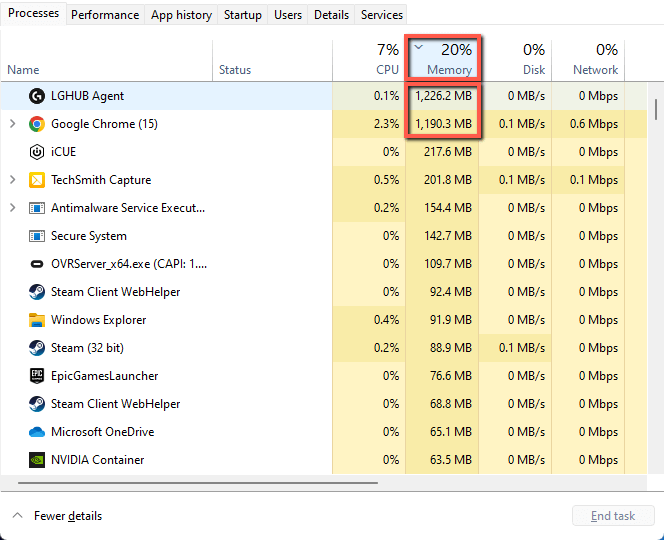Sort by the Disk column header
The width and height of the screenshot is (664, 540).
pyautogui.click(x=515, y=60)
